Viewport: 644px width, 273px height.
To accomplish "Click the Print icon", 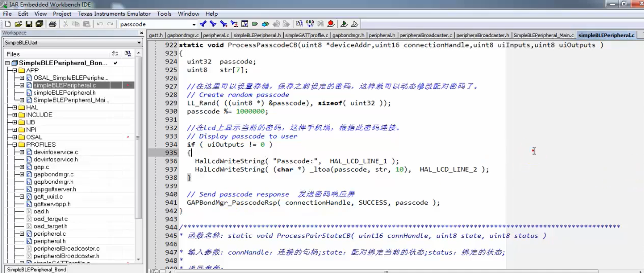I will tap(52, 24).
